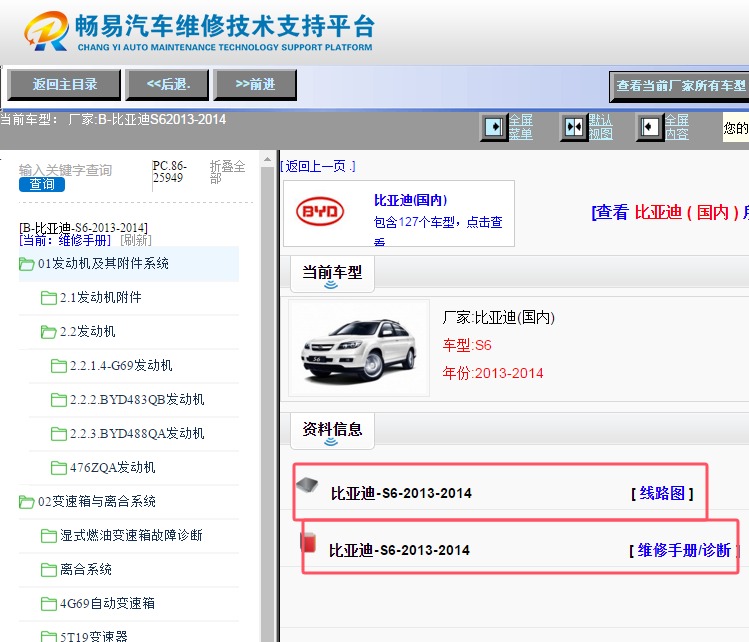Click the 返回主目录 button
This screenshot has width=749, height=642.
coord(64,85)
